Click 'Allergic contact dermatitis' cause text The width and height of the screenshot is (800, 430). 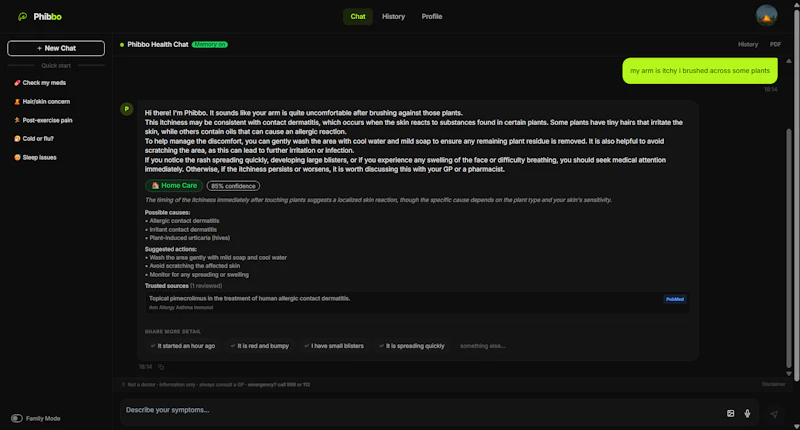coord(184,221)
